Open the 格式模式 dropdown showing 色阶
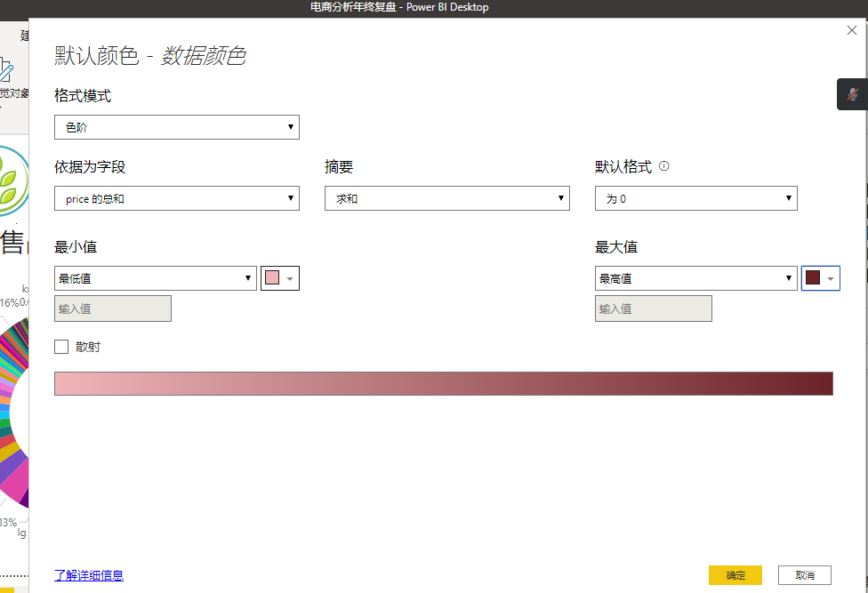 coord(177,127)
